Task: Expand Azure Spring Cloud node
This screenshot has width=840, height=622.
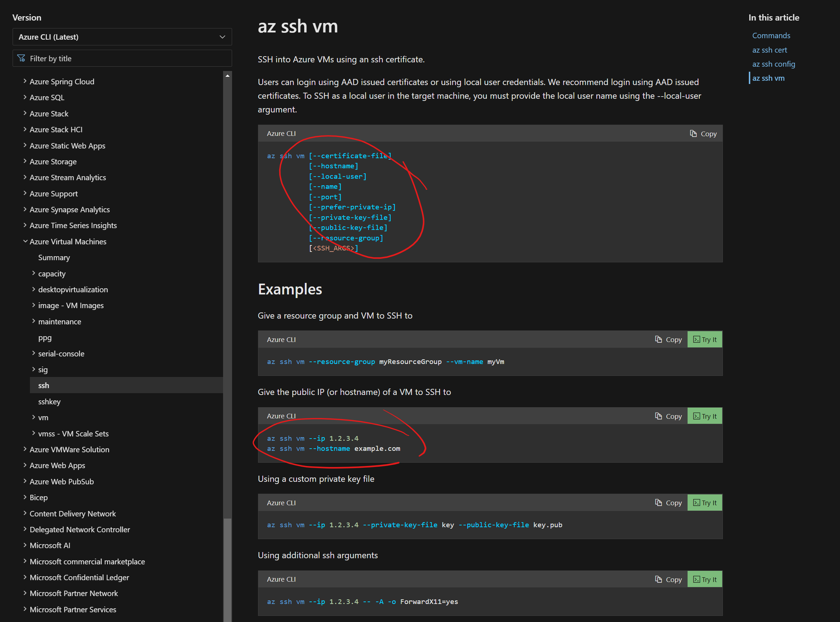Action: (x=25, y=81)
